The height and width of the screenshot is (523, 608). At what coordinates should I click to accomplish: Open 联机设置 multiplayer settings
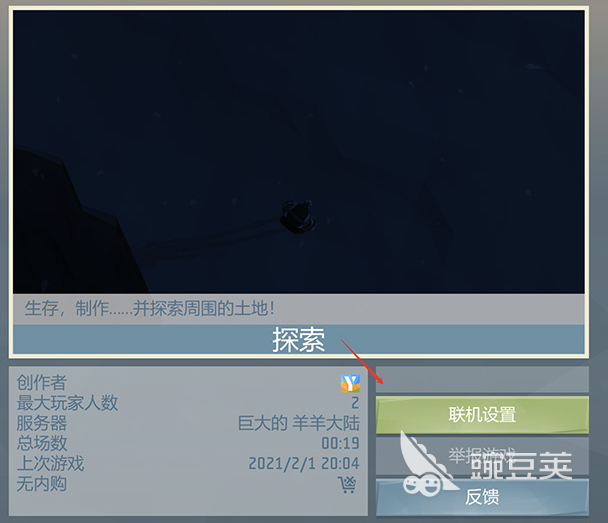coord(482,414)
